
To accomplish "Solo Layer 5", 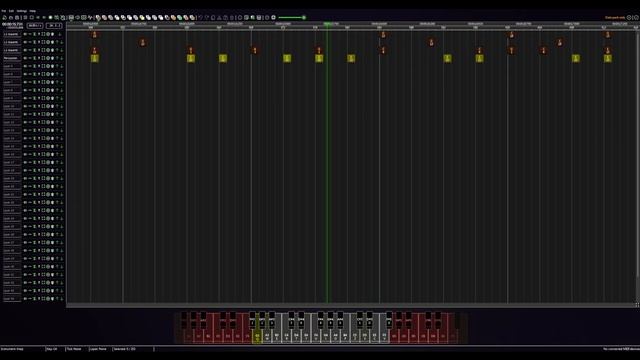I will coord(39,66).
